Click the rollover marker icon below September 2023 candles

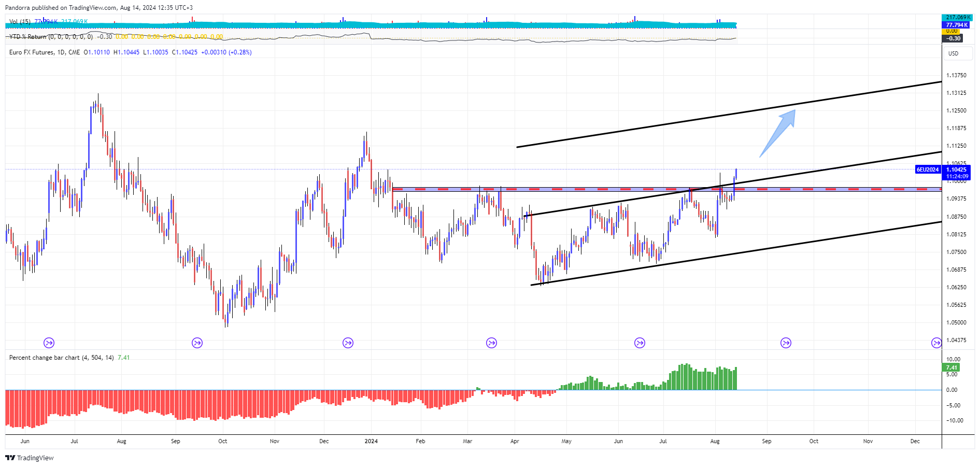(x=197, y=343)
